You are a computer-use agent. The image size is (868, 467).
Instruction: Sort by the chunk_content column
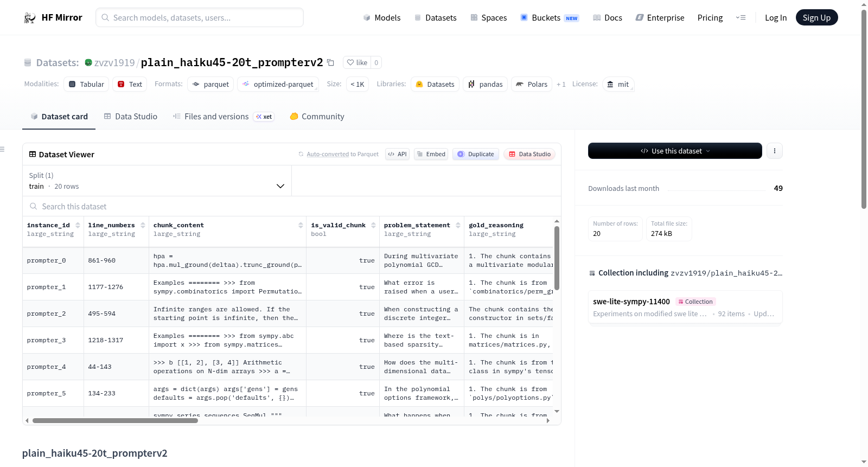301,225
